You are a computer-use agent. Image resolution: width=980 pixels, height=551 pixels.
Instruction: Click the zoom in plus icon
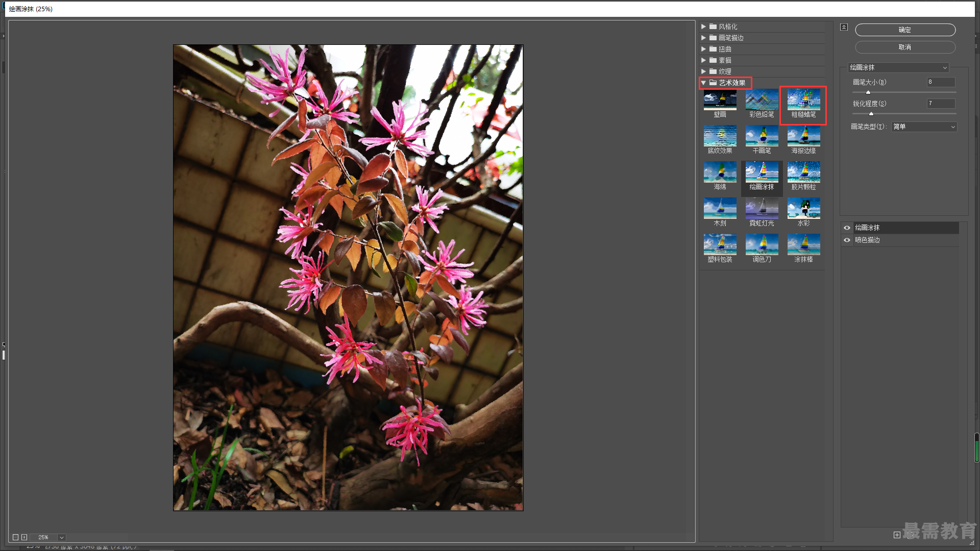tap(24, 537)
